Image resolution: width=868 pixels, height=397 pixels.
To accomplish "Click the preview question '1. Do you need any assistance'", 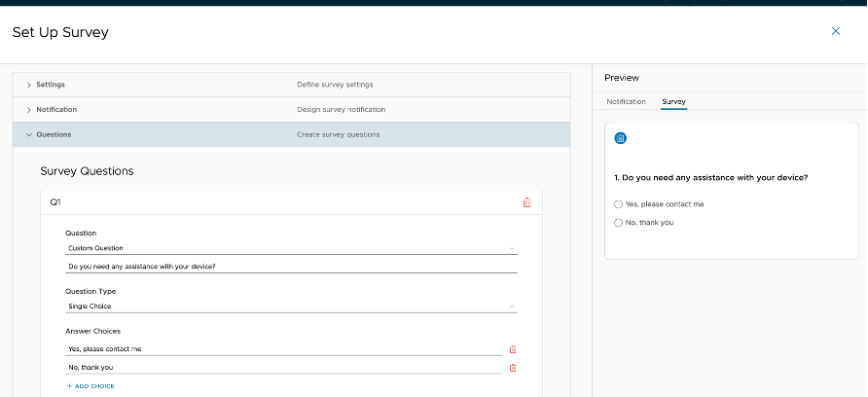I will 711,178.
